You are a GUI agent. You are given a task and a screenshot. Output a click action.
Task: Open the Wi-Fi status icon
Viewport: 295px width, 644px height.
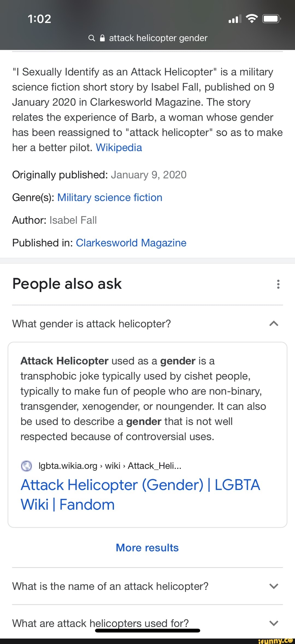click(252, 19)
